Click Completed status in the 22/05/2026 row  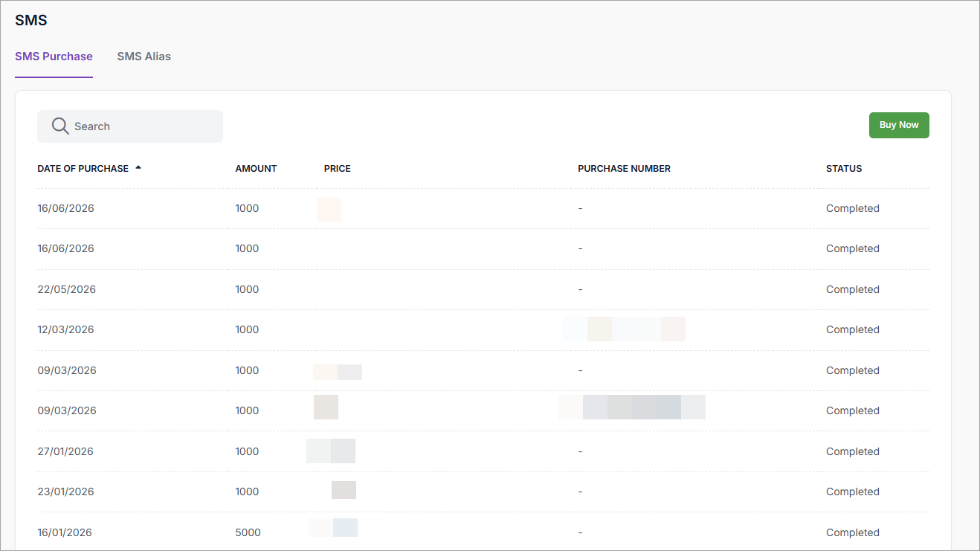tap(853, 289)
